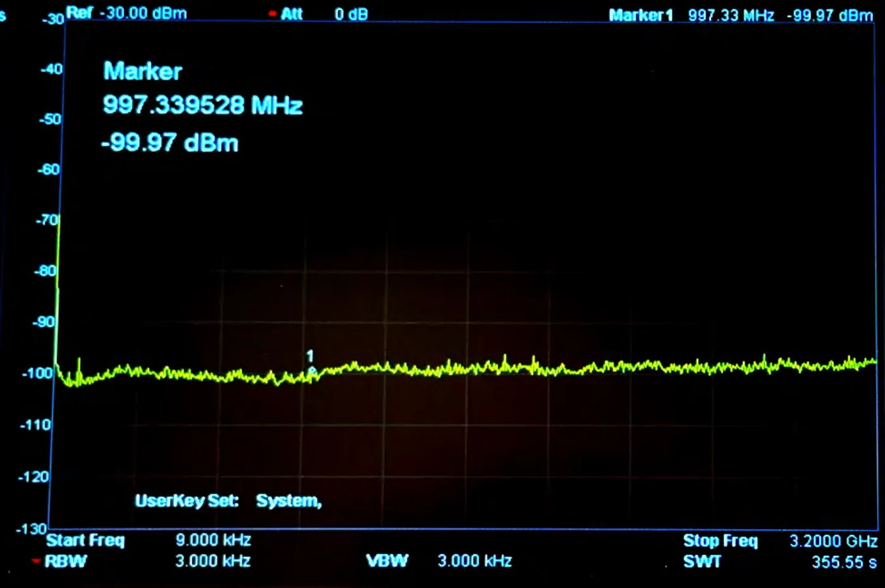Click the RBW label

(x=66, y=561)
